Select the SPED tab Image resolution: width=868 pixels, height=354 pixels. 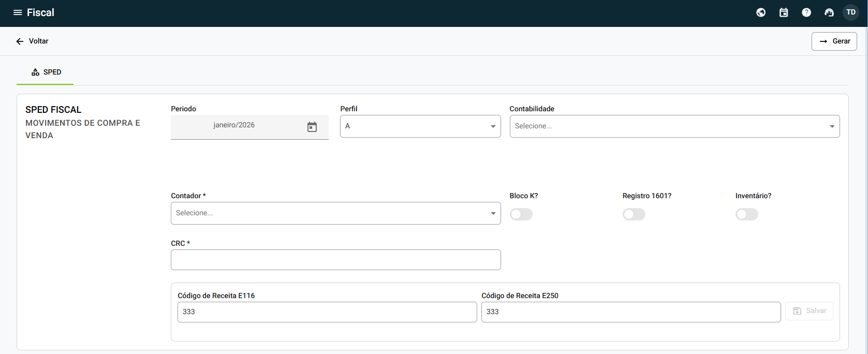(x=46, y=72)
